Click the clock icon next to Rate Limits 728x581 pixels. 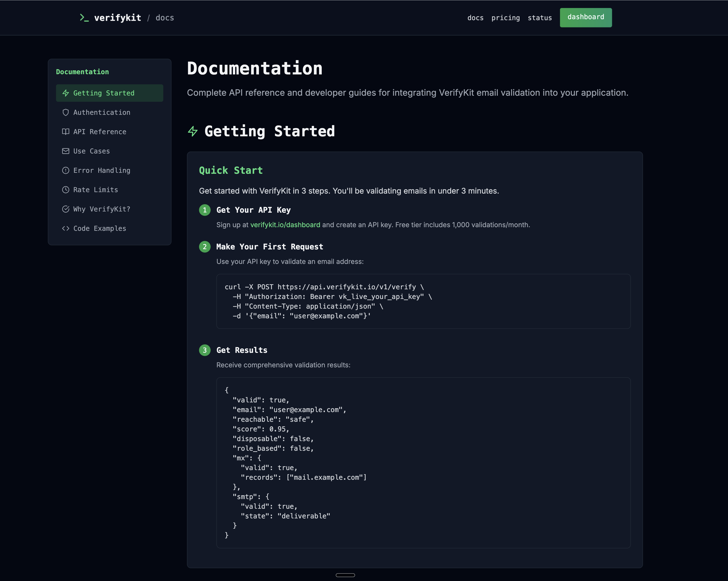tap(65, 189)
